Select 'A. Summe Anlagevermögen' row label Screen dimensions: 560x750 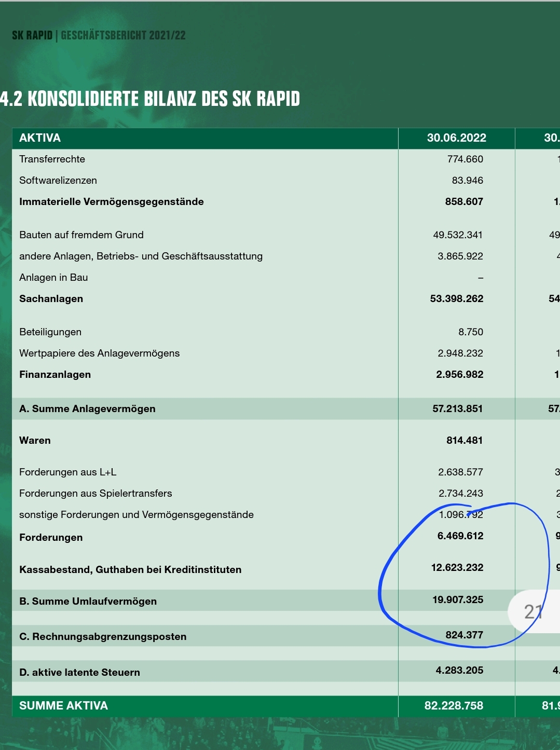pos(87,409)
